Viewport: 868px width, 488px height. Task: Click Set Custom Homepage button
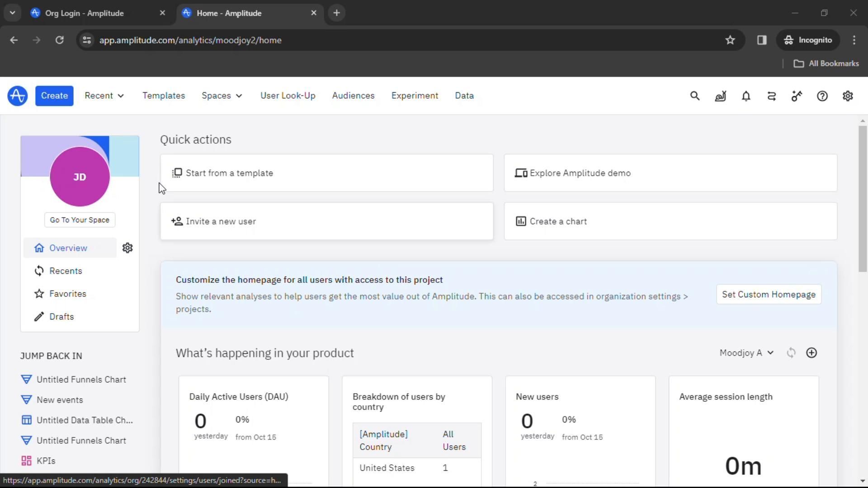pos(769,295)
